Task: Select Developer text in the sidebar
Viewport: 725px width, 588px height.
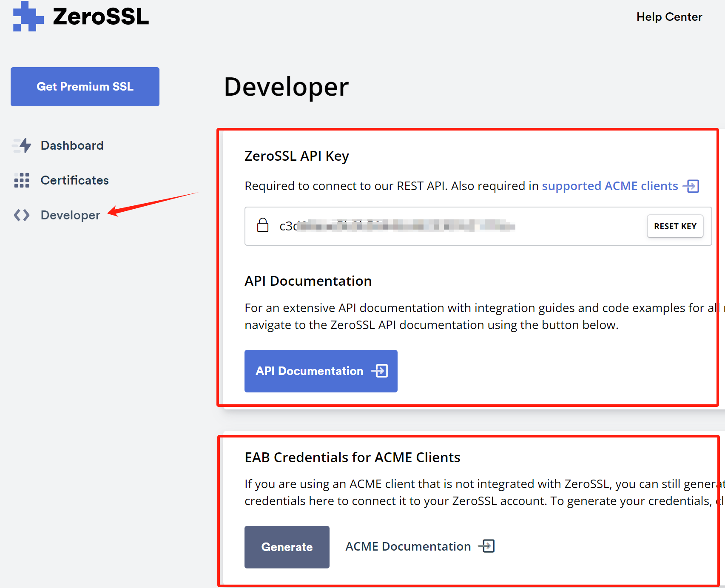Action: pyautogui.click(x=70, y=215)
